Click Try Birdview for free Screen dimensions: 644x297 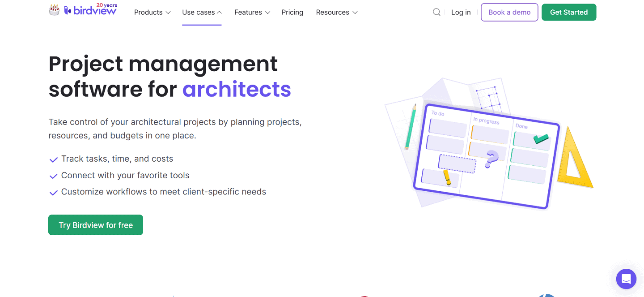(x=95, y=224)
